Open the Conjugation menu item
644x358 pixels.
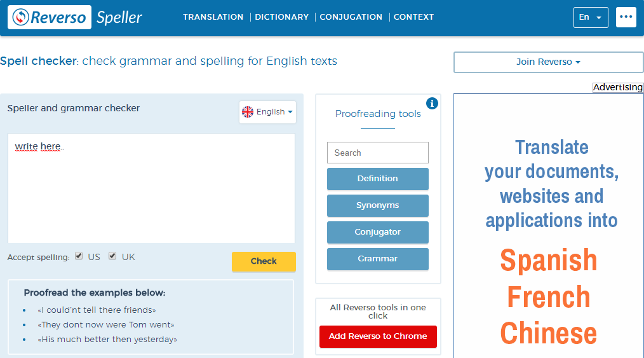[351, 17]
